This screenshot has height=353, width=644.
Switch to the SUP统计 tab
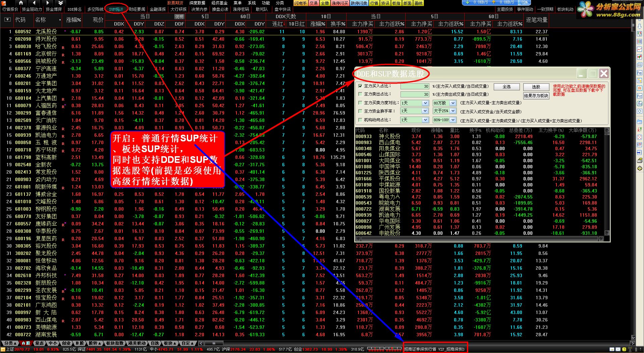tap(116, 9)
